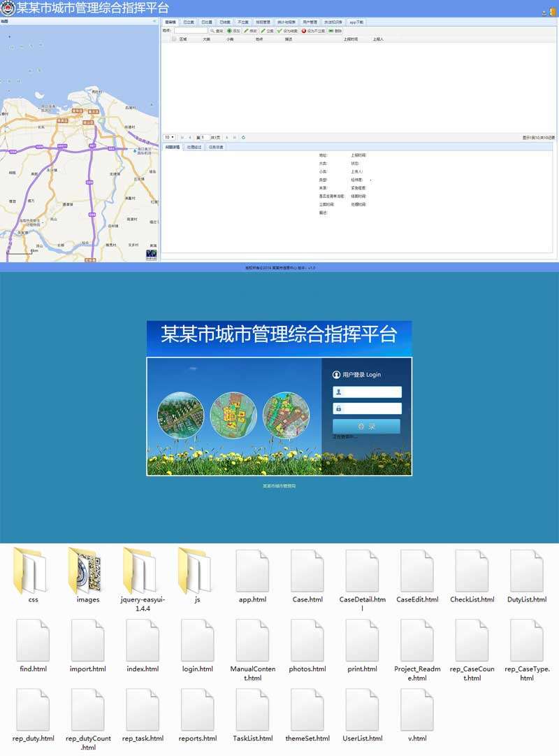Select the 修改 edit pencil icon
The image size is (559, 756).
pos(245,31)
